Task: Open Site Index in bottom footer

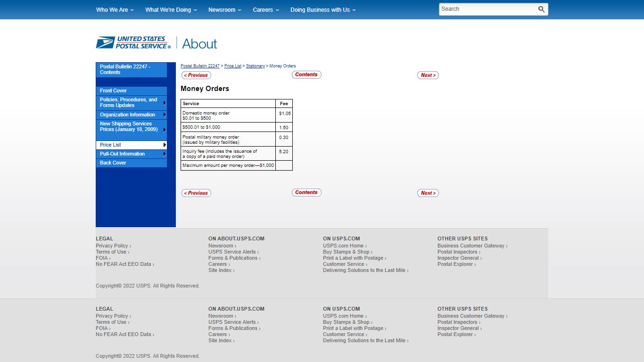Action: (x=221, y=340)
